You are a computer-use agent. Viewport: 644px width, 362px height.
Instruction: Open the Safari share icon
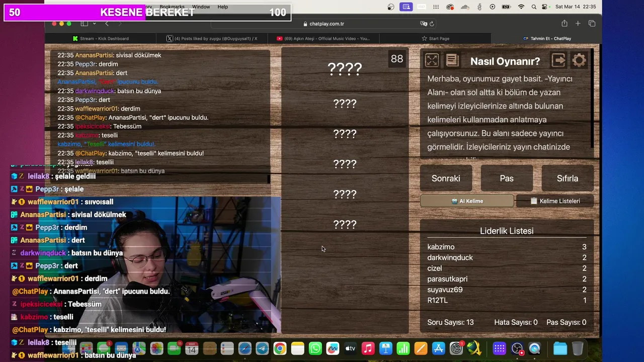pyautogui.click(x=565, y=24)
